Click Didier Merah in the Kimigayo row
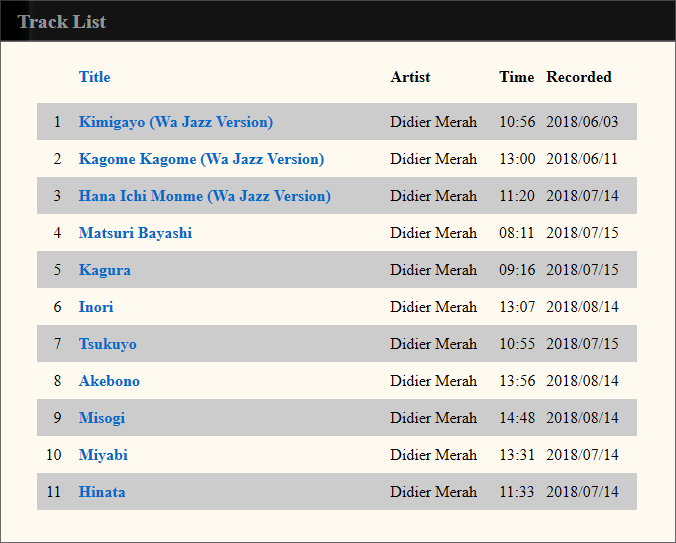 (x=433, y=122)
